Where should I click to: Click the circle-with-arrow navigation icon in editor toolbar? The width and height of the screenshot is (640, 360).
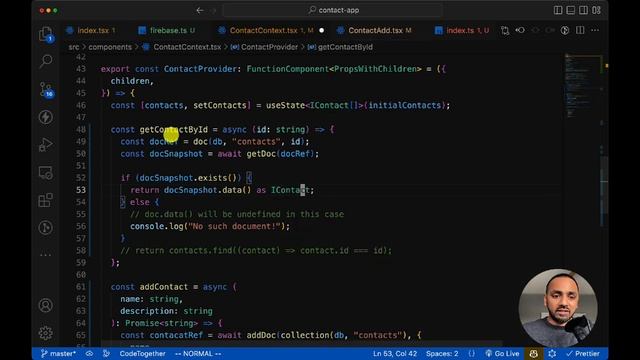pos(520,30)
